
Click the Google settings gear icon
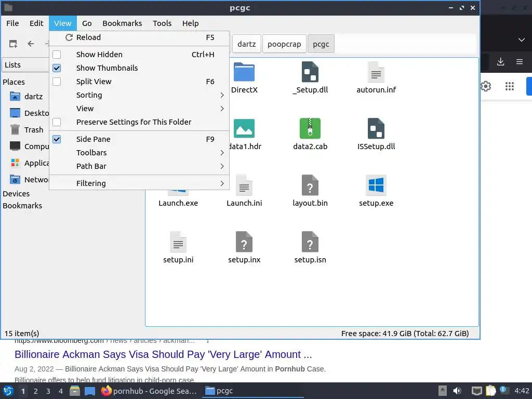(x=486, y=86)
